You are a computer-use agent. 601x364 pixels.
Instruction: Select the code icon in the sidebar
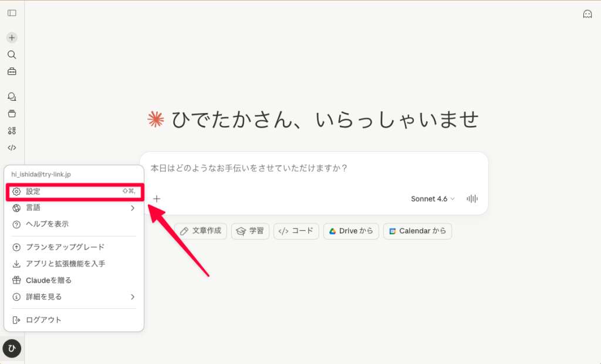point(11,147)
